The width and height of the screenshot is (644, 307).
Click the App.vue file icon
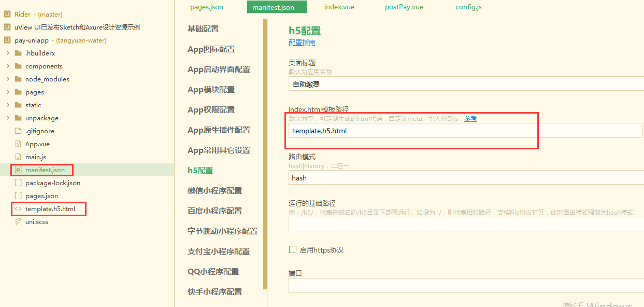tap(18, 144)
